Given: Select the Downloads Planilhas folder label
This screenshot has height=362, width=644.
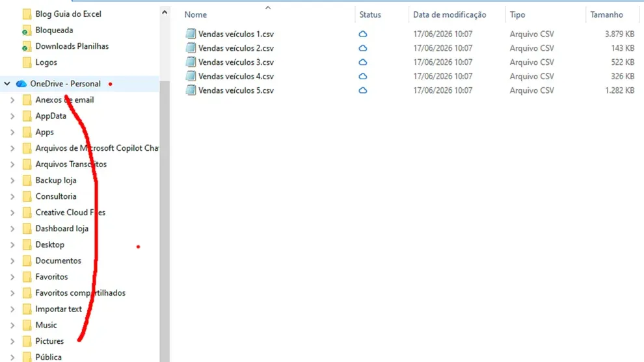Looking at the screenshot, I should (72, 46).
